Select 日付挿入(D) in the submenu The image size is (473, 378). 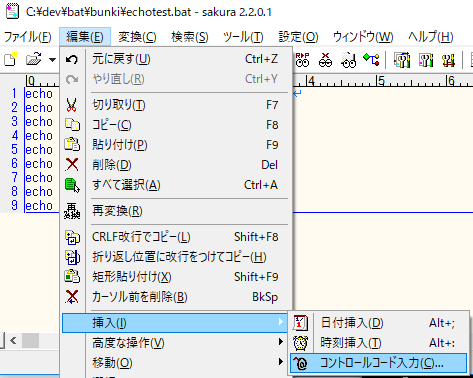[378, 323]
